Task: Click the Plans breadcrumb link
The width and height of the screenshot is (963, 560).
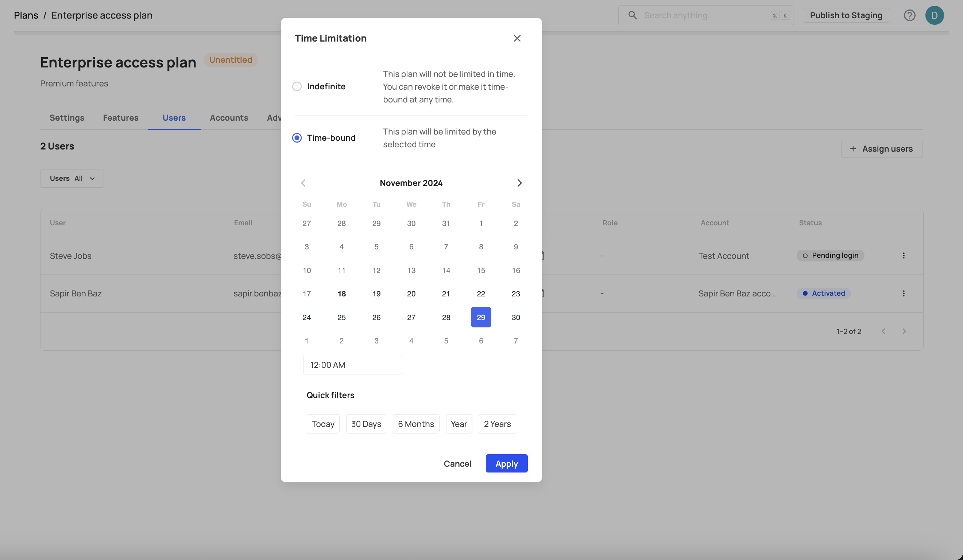Action: point(26,15)
